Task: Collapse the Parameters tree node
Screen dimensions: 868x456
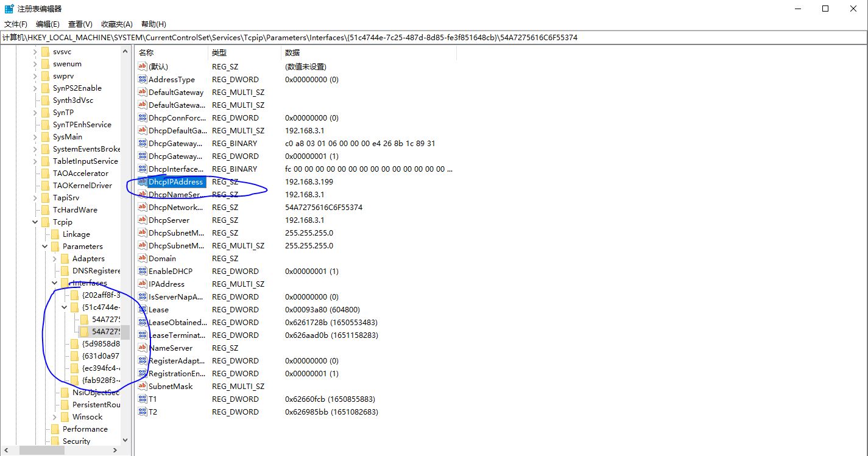Action: point(45,247)
